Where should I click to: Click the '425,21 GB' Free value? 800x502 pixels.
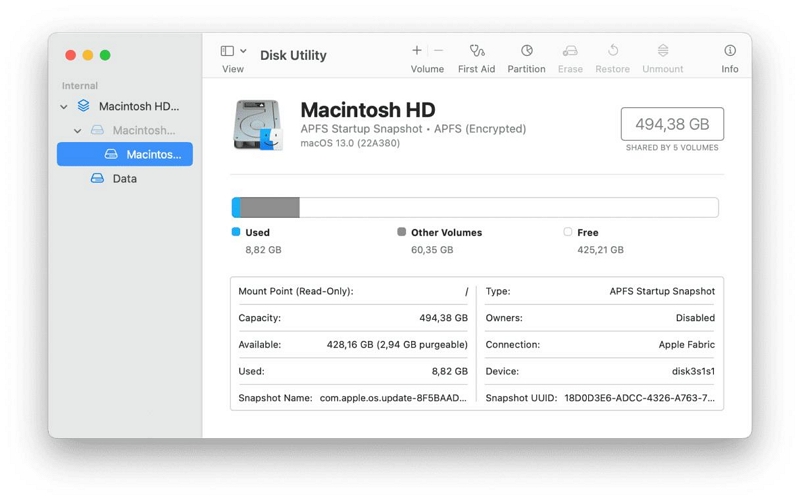(601, 250)
